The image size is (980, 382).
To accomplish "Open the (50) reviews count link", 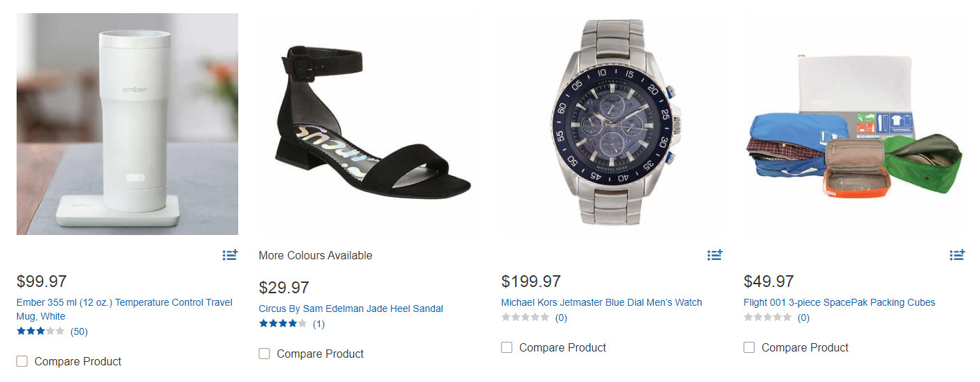I will point(79,331).
